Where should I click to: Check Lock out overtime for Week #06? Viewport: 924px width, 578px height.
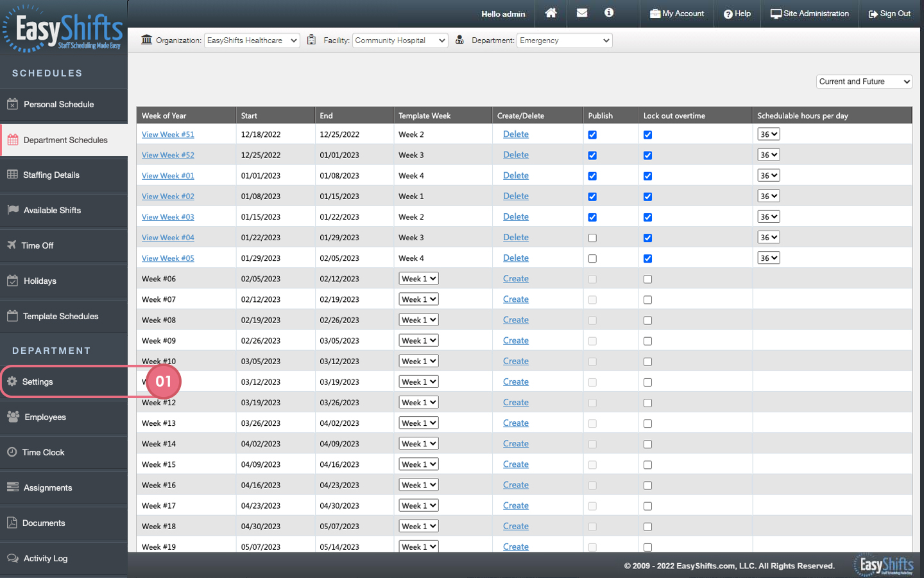pyautogui.click(x=647, y=279)
